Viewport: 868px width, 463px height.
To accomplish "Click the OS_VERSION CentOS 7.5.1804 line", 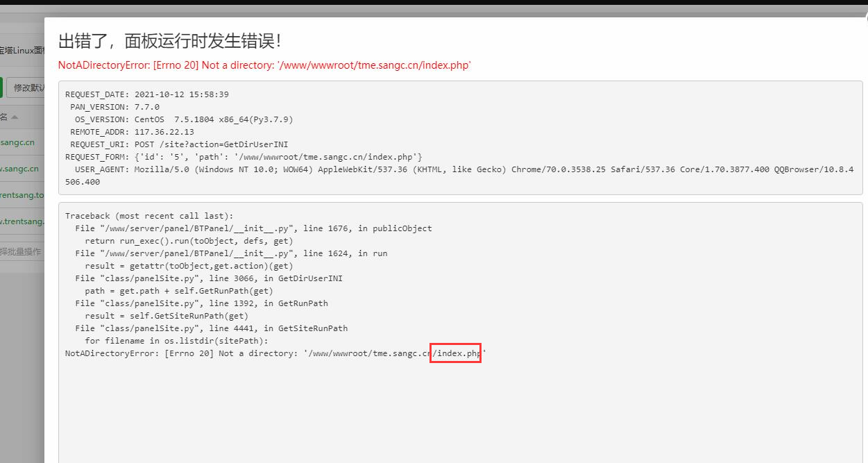I will click(x=184, y=119).
